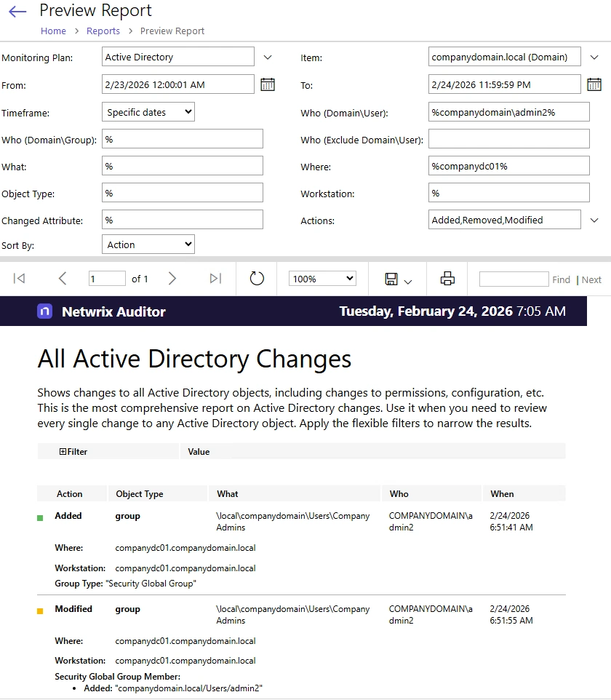The width and height of the screenshot is (611, 700).
Task: Go to next report page
Action: coord(172,279)
